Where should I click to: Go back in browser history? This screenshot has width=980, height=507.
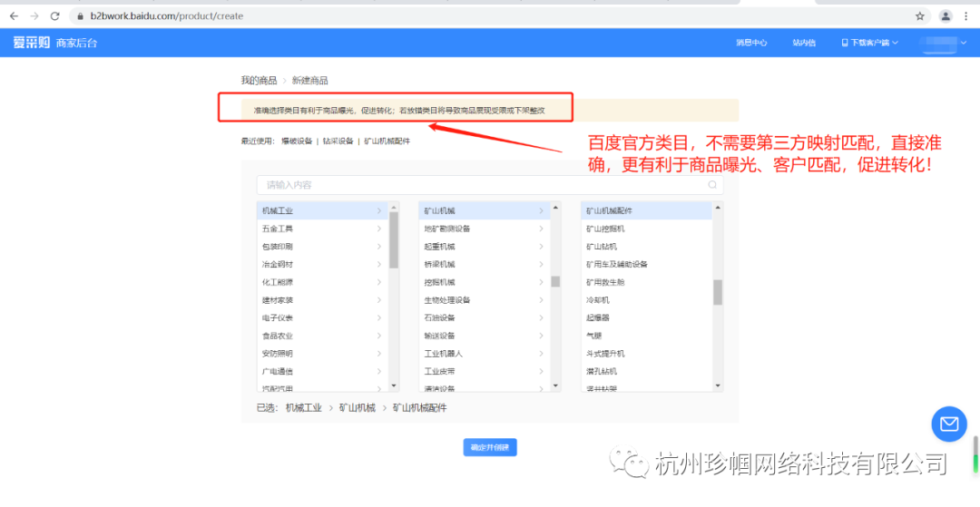14,16
